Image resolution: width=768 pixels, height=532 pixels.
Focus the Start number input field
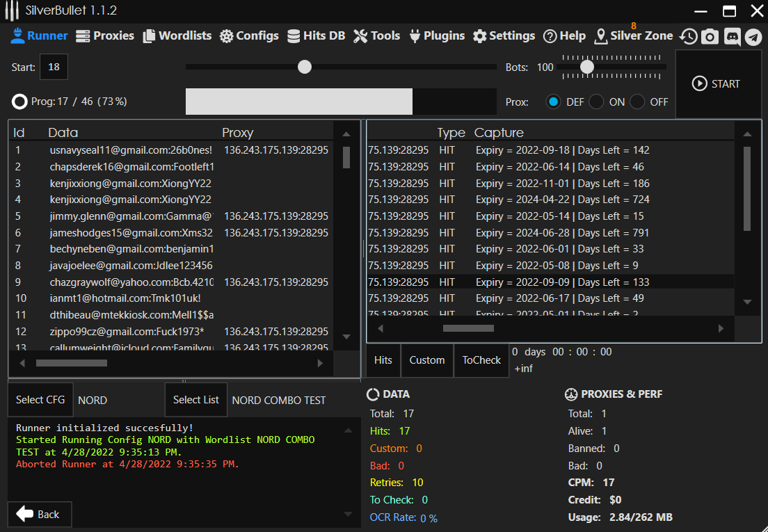point(54,67)
